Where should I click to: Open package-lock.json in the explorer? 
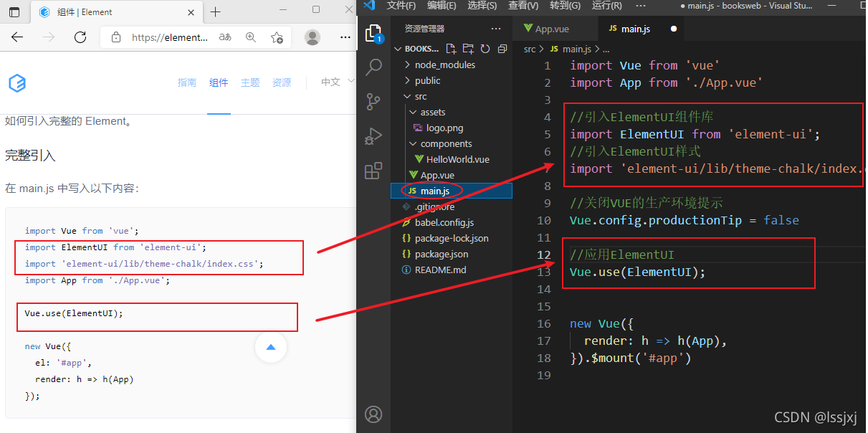tap(452, 238)
